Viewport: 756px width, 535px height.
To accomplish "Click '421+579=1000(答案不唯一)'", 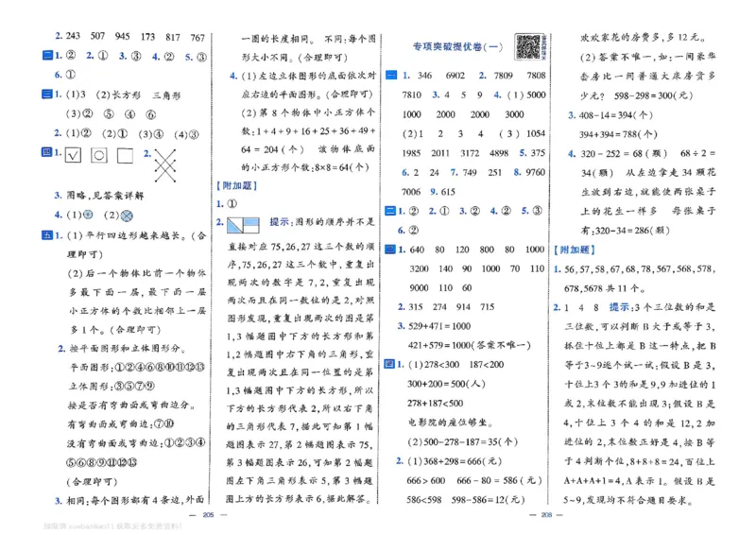I will 469,345.
